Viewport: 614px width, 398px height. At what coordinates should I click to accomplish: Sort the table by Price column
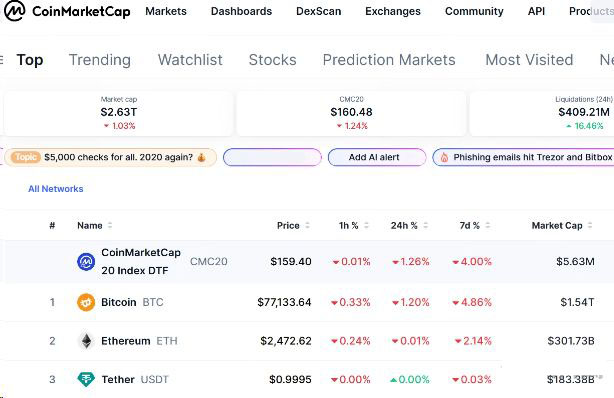(293, 226)
